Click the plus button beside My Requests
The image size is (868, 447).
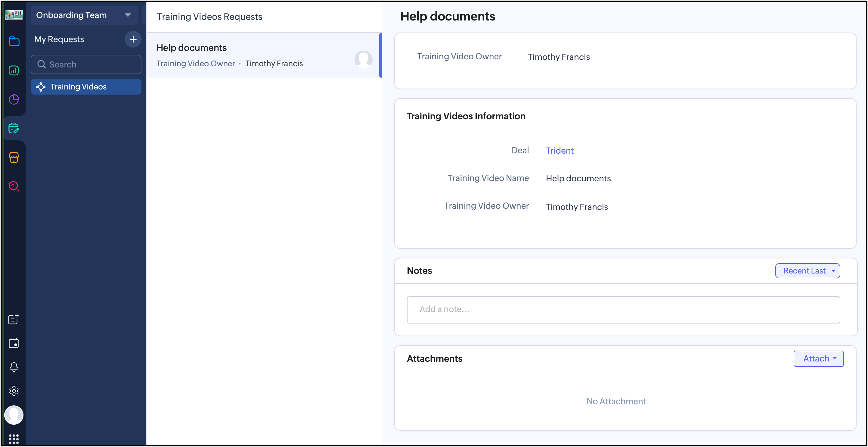(133, 39)
